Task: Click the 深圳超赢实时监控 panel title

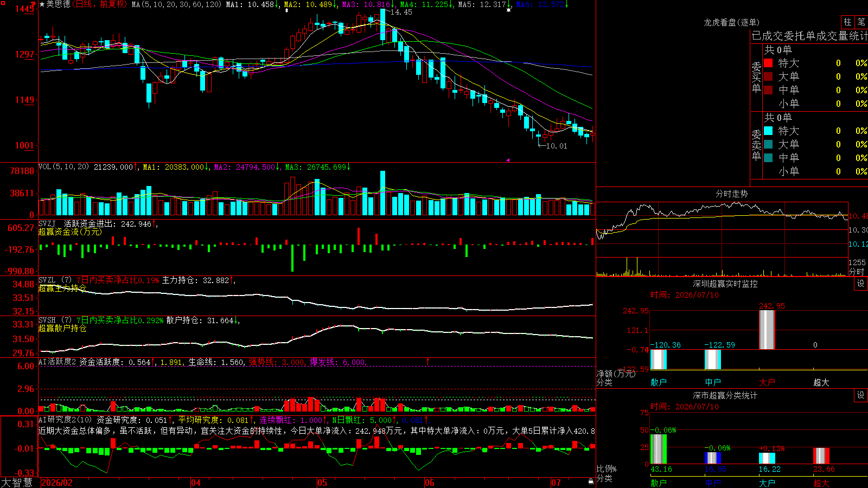Action: (x=725, y=284)
